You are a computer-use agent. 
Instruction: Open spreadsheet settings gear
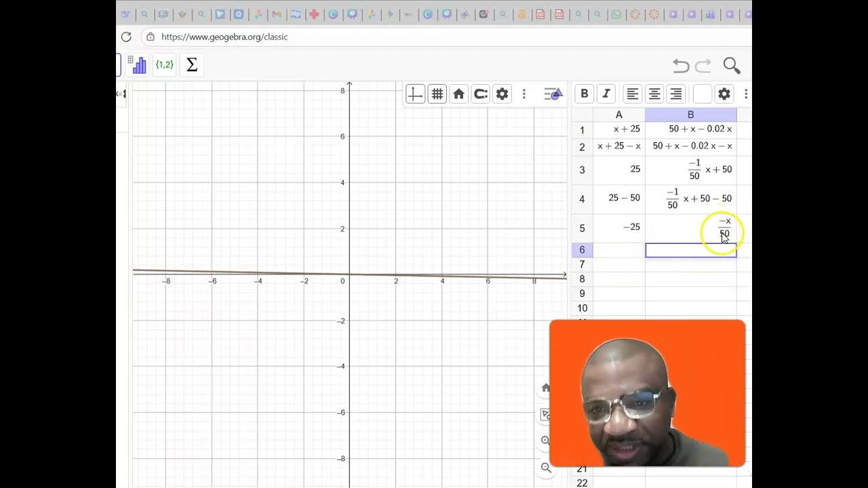tap(724, 94)
